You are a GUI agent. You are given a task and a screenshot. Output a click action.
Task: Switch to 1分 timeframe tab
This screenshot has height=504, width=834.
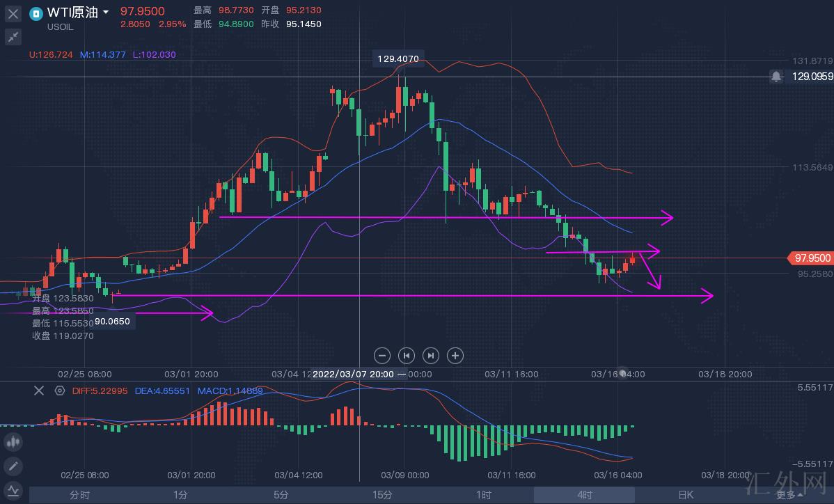click(180, 495)
